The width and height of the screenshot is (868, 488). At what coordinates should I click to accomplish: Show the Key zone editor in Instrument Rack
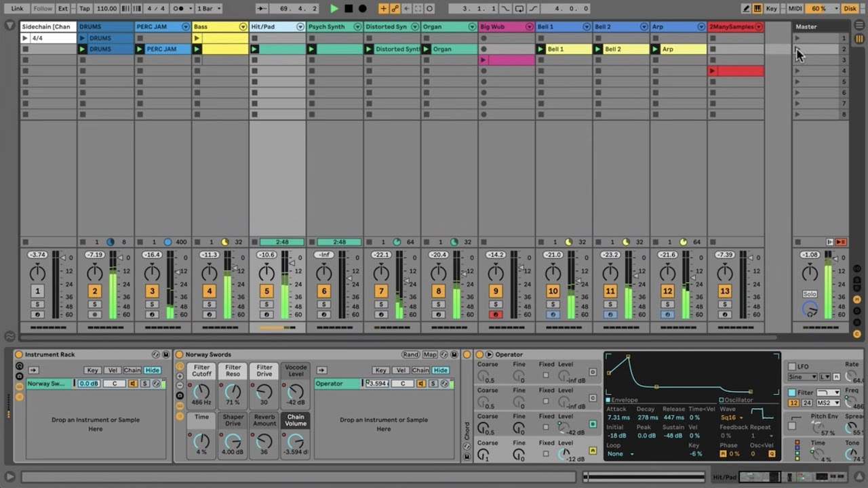point(93,370)
